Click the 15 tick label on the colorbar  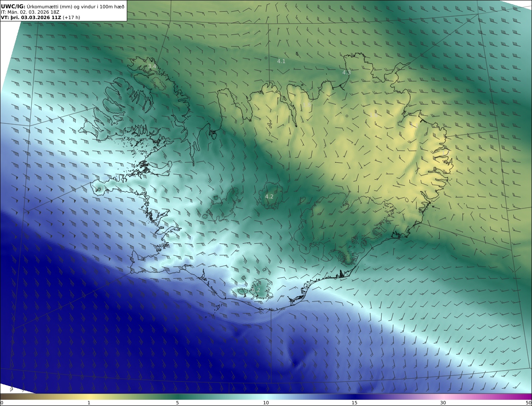[355, 403]
